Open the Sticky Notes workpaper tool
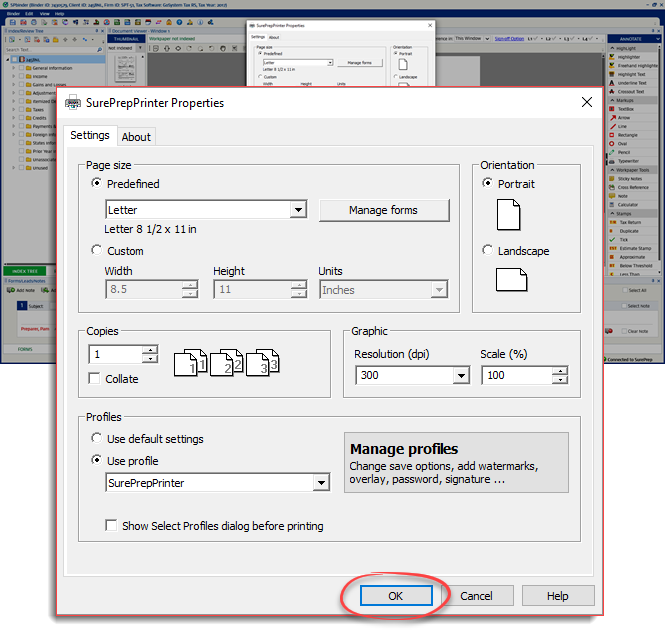665x631 pixels. click(631, 178)
